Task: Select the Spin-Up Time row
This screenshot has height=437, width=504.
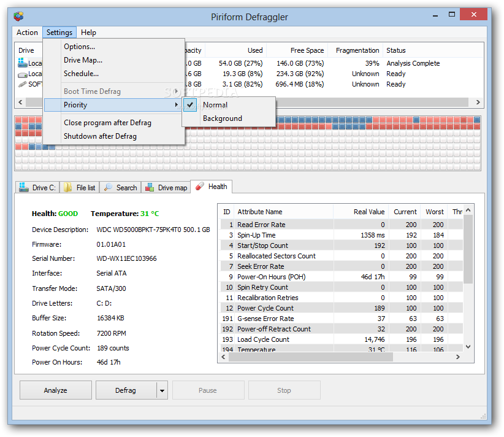Action: (x=342, y=235)
